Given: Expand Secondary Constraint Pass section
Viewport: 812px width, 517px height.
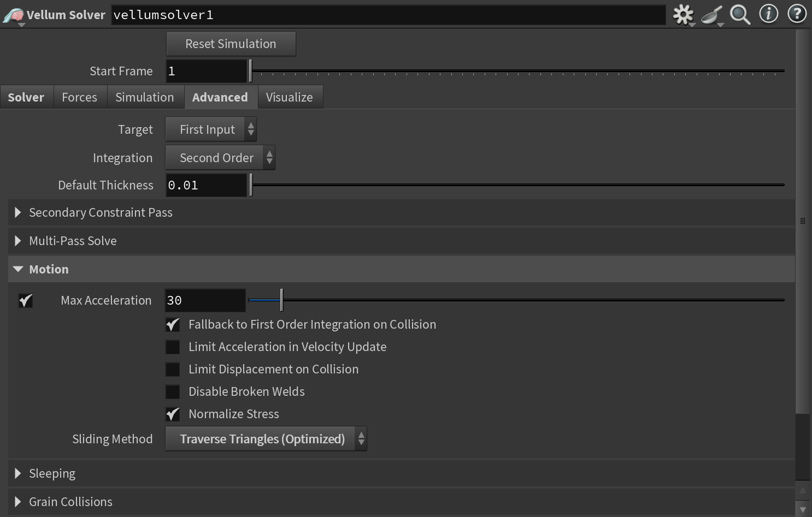Looking at the screenshot, I should click(x=402, y=213).
